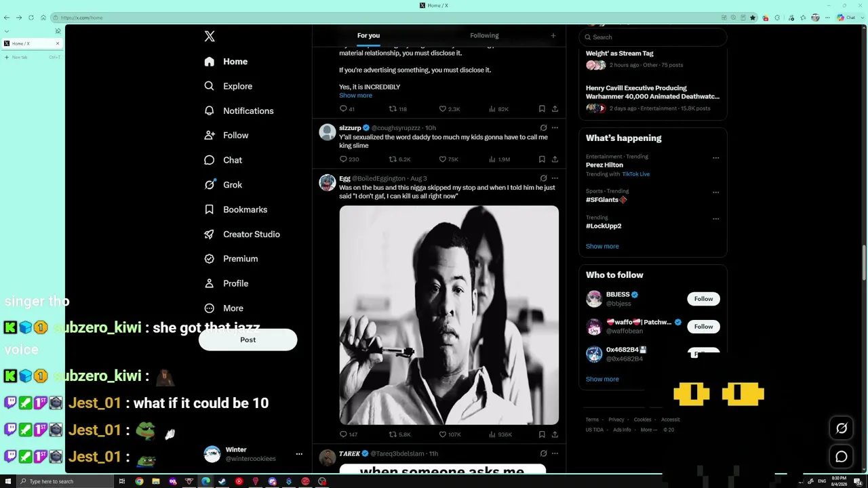The width and height of the screenshot is (868, 488).
Task: View analytics for Egg's post with 936K views
Action: pos(500,434)
